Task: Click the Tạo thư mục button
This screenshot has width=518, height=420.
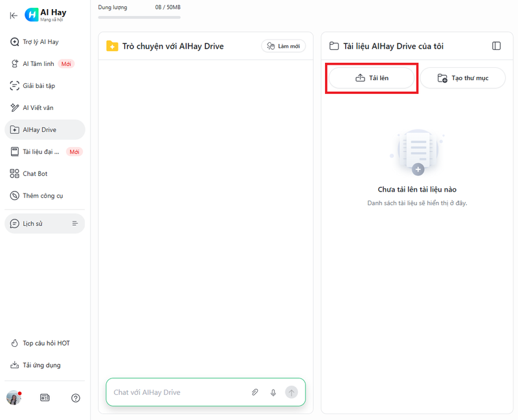Action: click(x=463, y=78)
